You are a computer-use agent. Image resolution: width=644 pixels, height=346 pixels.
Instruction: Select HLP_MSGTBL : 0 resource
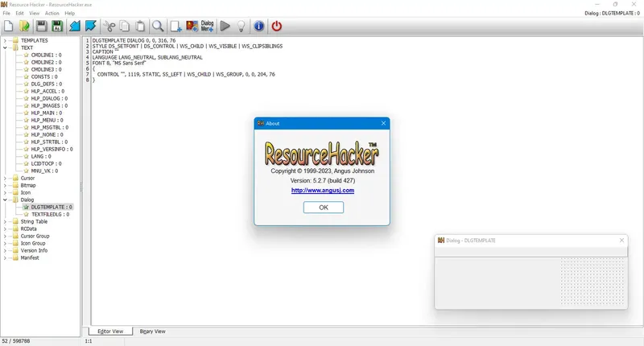pos(50,128)
